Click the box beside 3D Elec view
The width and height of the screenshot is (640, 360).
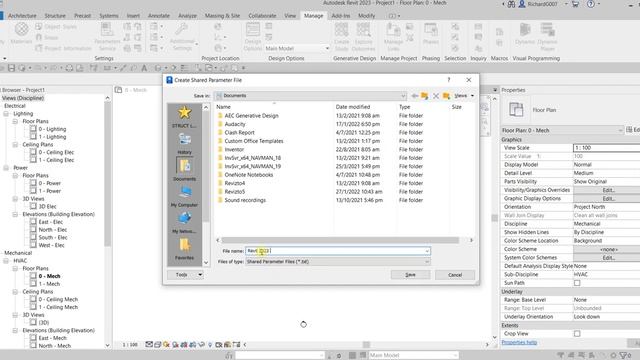point(33,206)
